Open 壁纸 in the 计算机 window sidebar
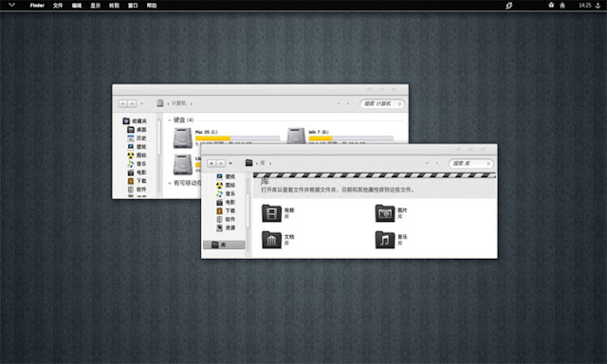The image size is (607, 364). pos(137,147)
